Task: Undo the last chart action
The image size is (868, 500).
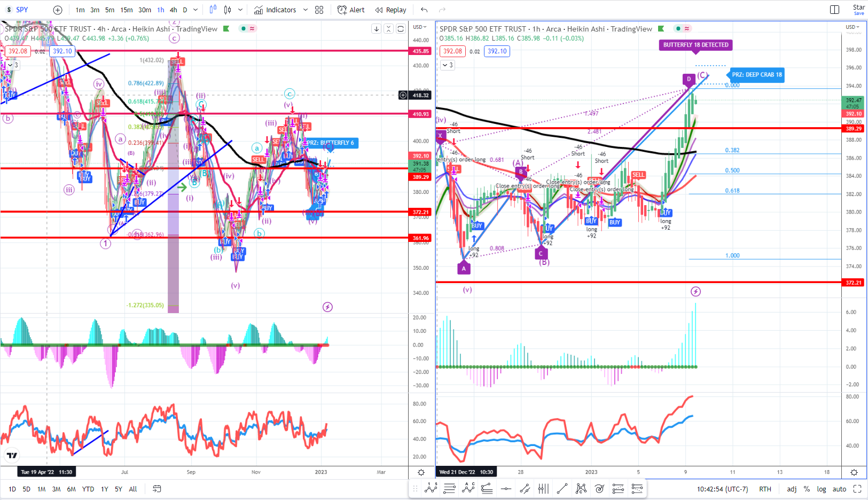Action: [424, 10]
